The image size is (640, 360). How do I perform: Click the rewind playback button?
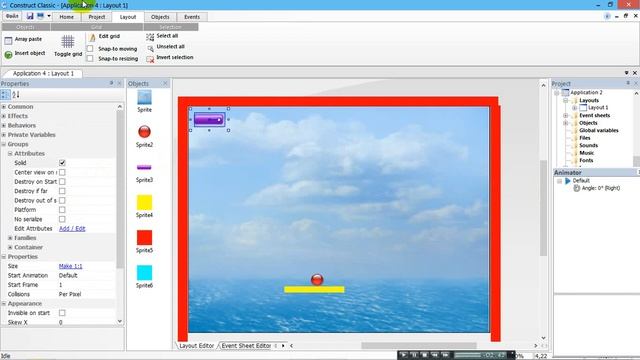click(435, 355)
